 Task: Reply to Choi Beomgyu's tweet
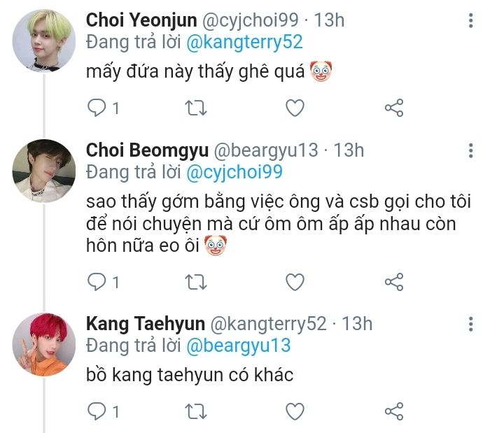[x=96, y=282]
